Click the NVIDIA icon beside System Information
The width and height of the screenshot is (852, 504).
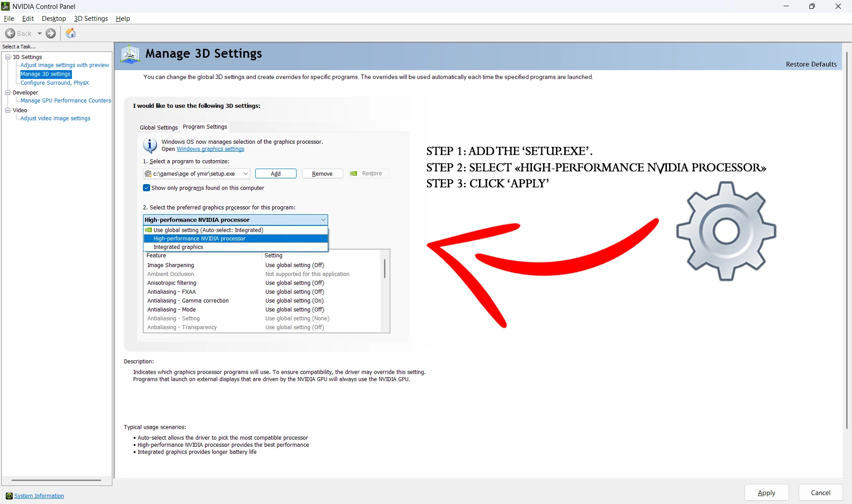click(x=9, y=496)
